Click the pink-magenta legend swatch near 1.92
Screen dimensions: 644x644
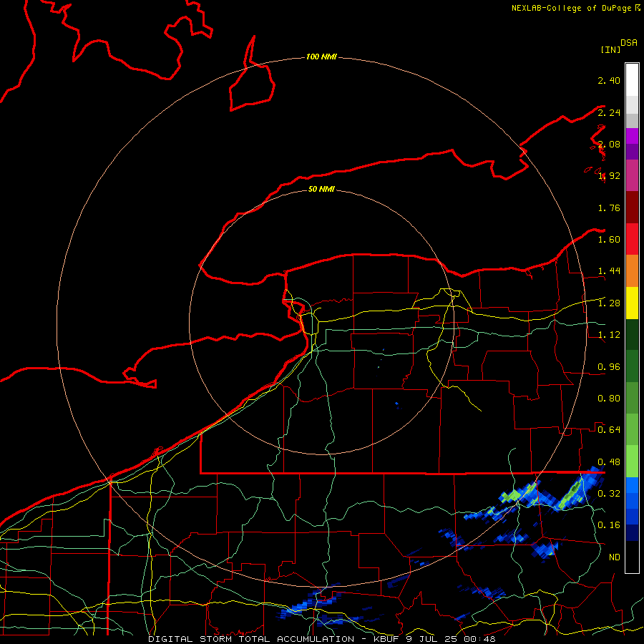coord(632,175)
